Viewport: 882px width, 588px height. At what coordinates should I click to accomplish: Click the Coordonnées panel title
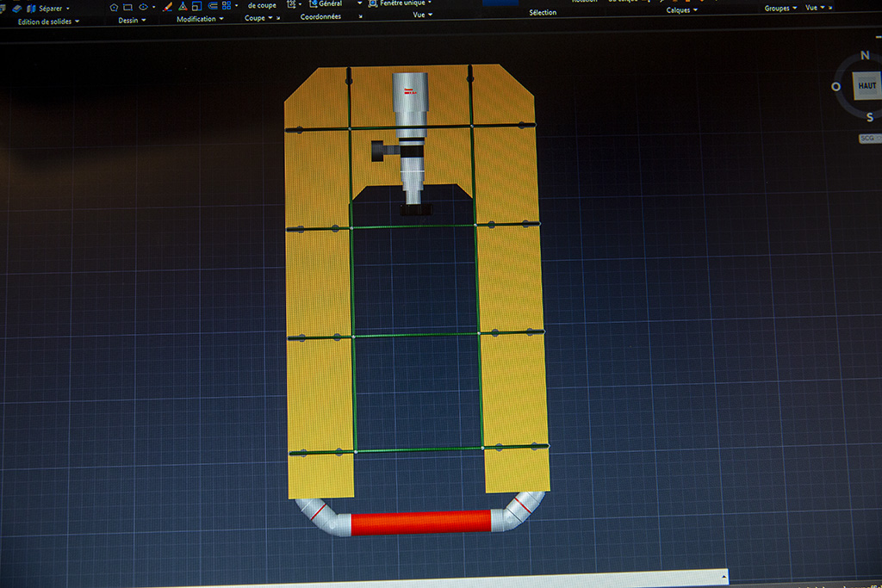(320, 17)
